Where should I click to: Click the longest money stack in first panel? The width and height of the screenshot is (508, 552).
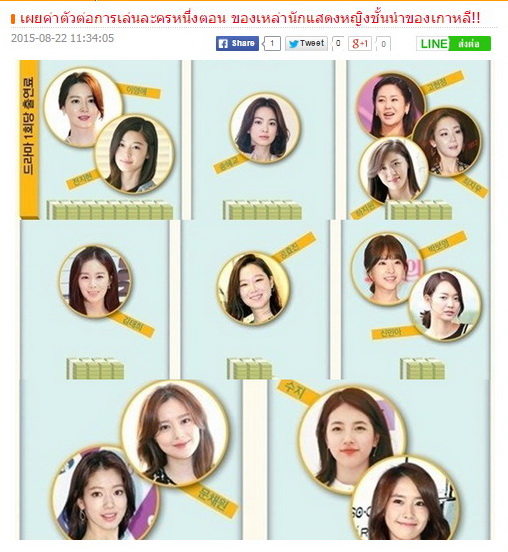coord(110,210)
